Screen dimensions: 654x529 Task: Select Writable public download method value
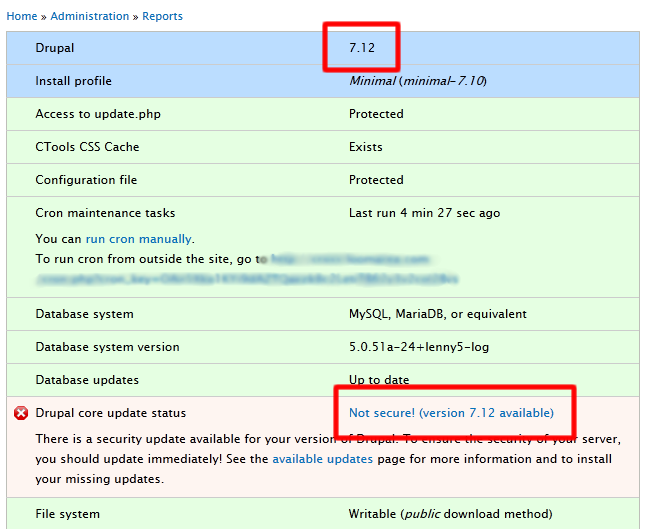450,514
